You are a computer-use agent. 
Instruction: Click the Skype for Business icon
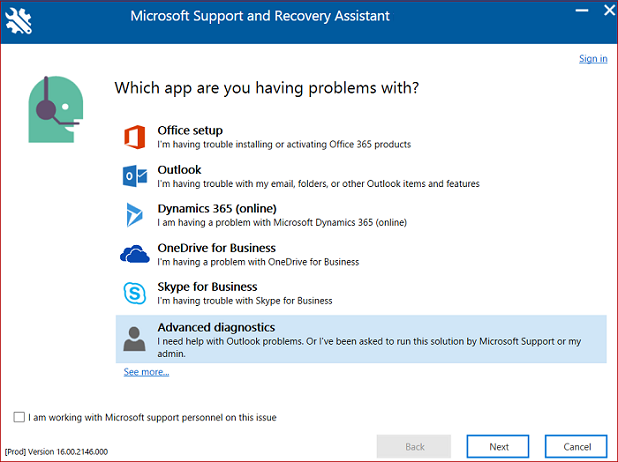pos(135,293)
